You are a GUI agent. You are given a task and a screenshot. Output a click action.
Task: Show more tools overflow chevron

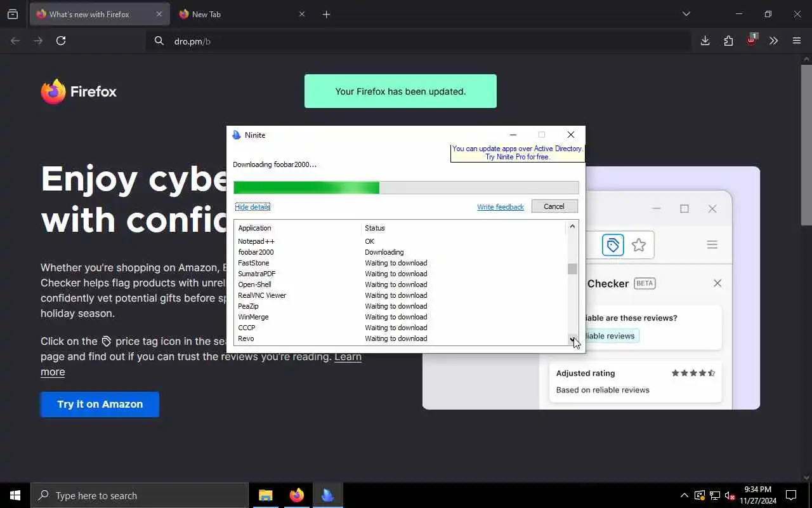tap(773, 41)
